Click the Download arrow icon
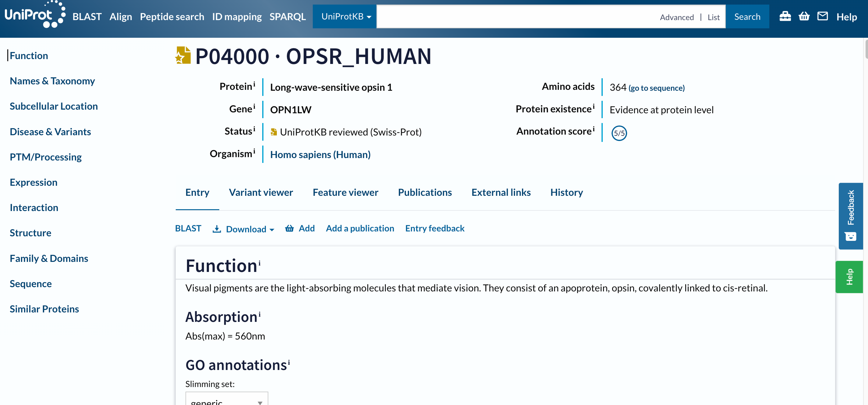 (217, 229)
